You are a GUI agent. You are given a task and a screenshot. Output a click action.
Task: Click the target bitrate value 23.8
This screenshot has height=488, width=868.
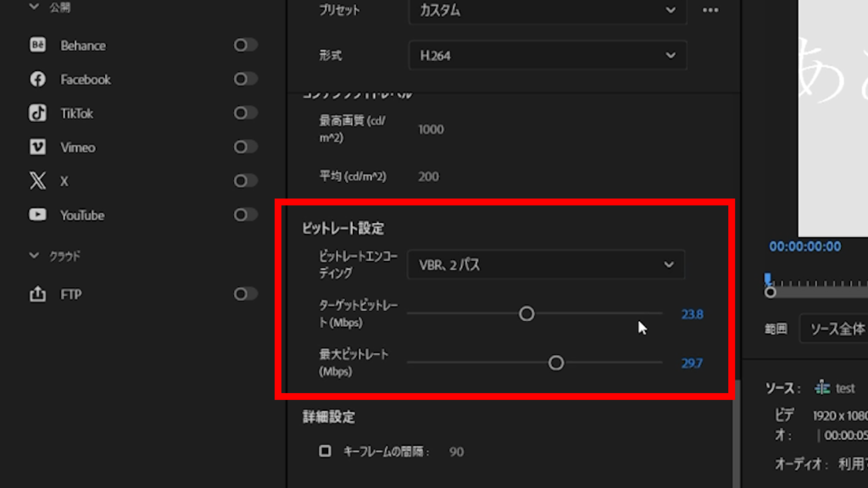coord(692,314)
